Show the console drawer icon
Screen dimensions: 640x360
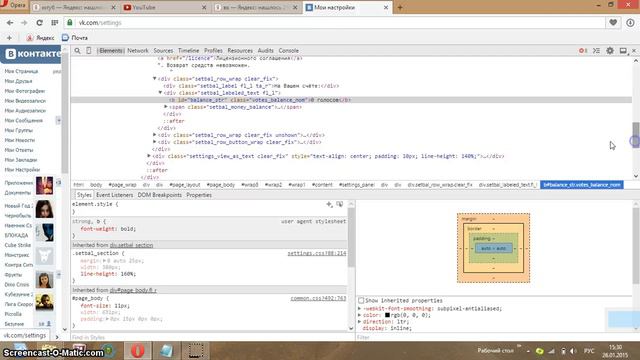click(x=596, y=51)
